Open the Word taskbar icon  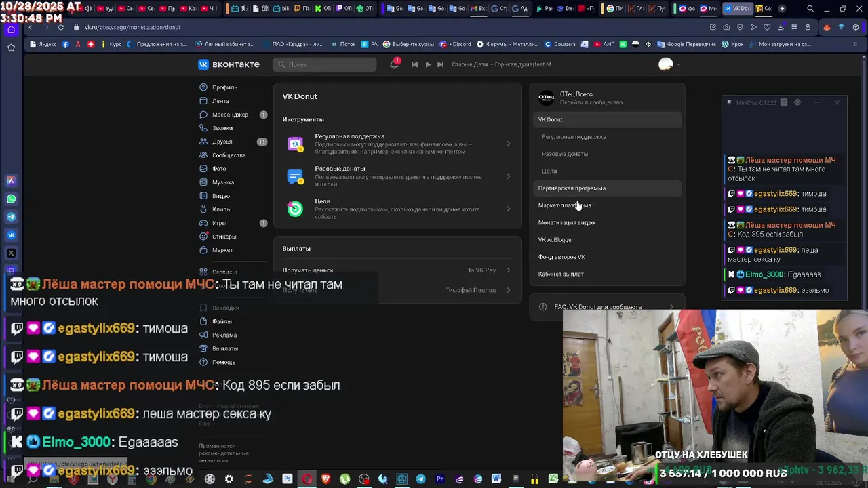pyautogui.click(x=496, y=479)
